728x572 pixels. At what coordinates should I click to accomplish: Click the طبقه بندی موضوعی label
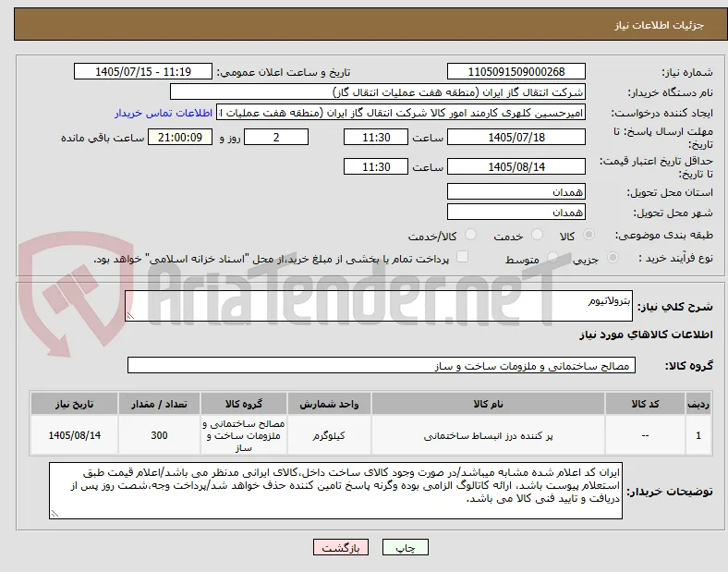pyautogui.click(x=664, y=236)
